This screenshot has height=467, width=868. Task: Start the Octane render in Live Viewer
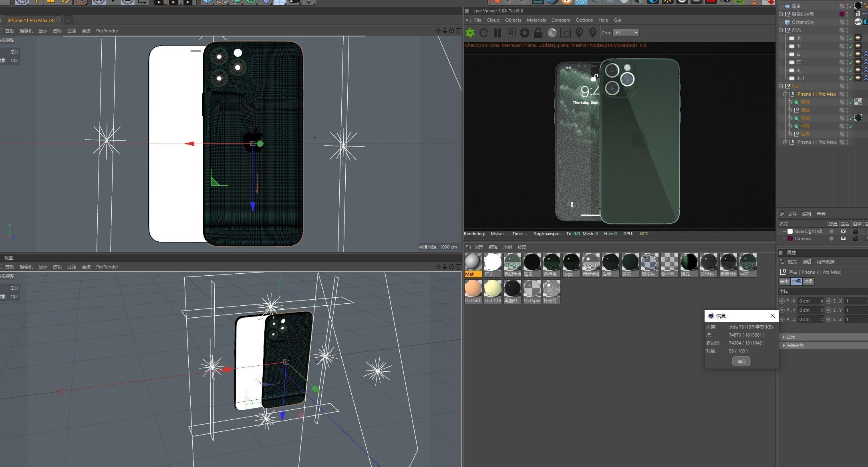coord(470,33)
